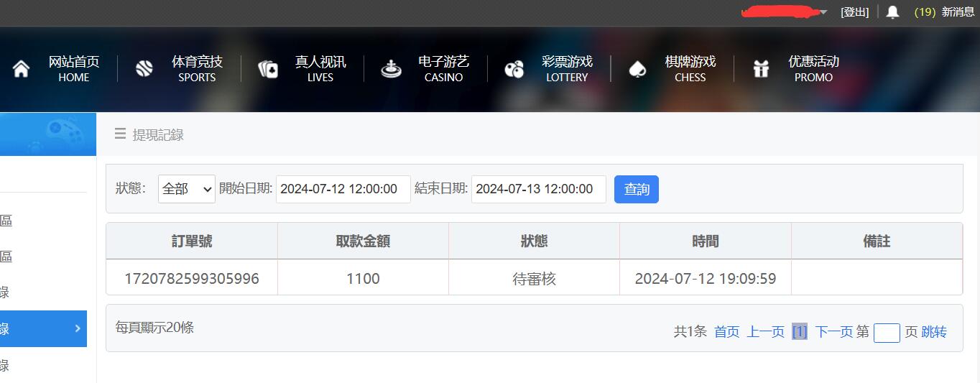
Task: Expand the account name dropdown arrow
Action: point(823,12)
